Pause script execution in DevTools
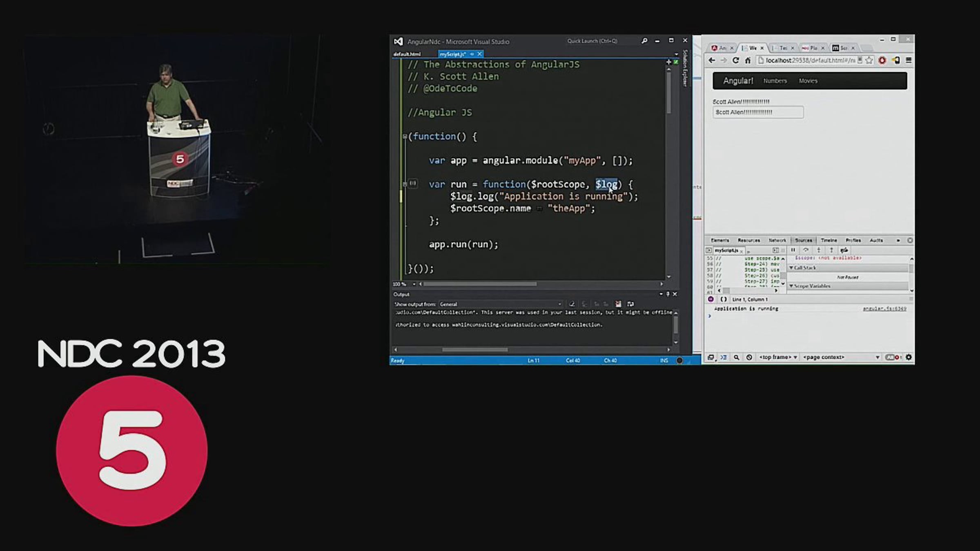The height and width of the screenshot is (551, 980). pos(793,250)
